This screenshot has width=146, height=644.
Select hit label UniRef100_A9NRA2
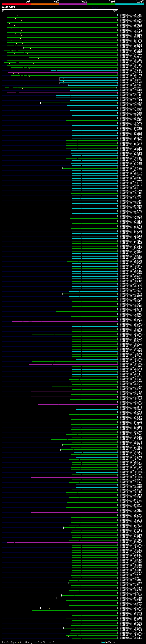(131, 70)
